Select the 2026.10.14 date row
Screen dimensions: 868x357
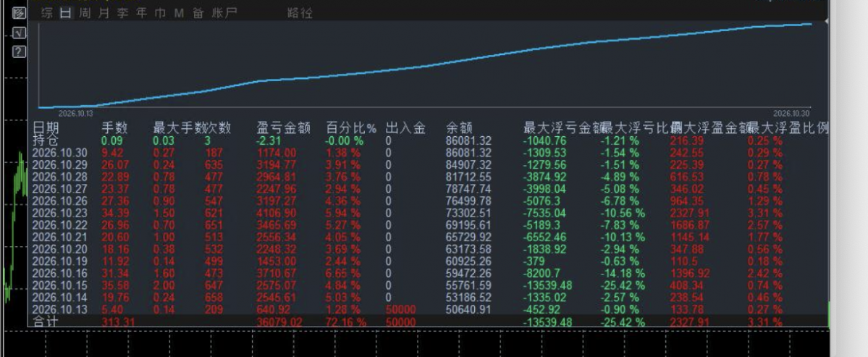coord(60,297)
